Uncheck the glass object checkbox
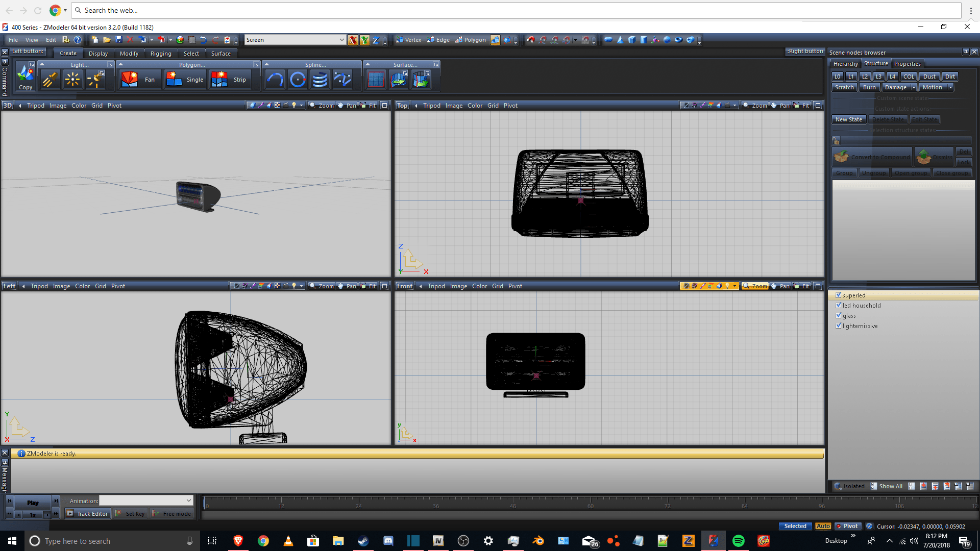980x551 pixels. coord(838,316)
